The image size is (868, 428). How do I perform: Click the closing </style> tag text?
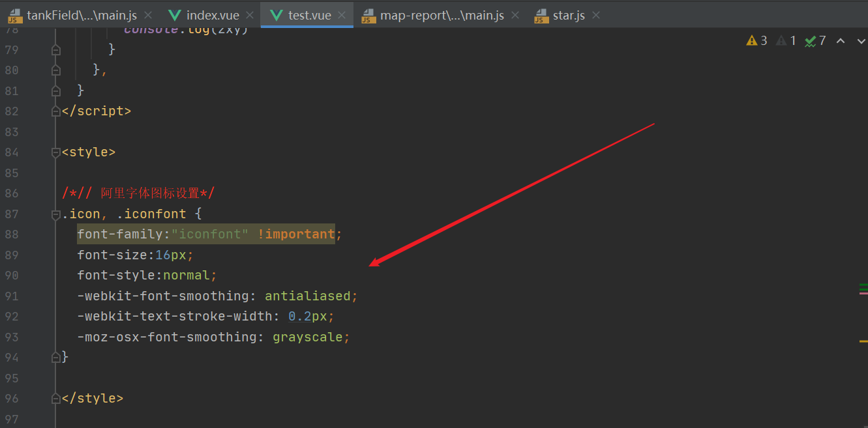pyautogui.click(x=93, y=398)
